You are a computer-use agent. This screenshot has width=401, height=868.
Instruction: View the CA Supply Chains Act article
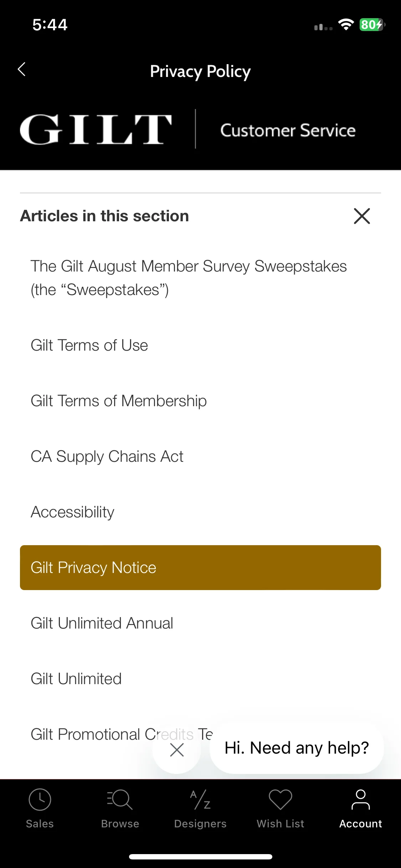[x=107, y=456]
